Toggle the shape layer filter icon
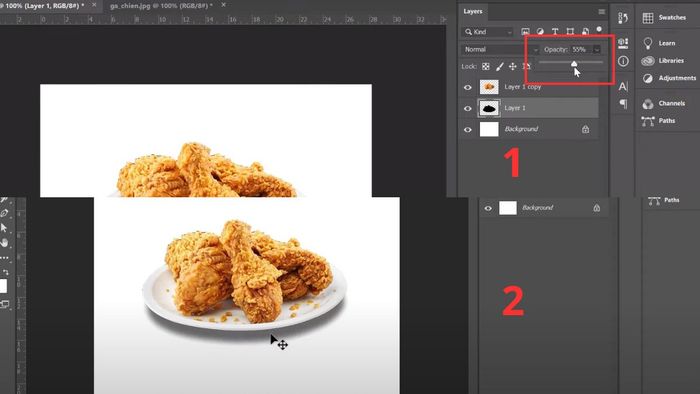This screenshot has height=394, width=700. point(570,32)
